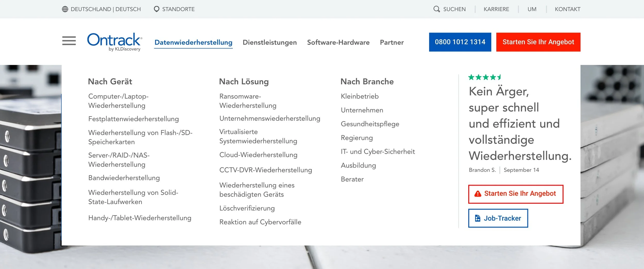Click the Nach Branche heading

click(x=367, y=81)
